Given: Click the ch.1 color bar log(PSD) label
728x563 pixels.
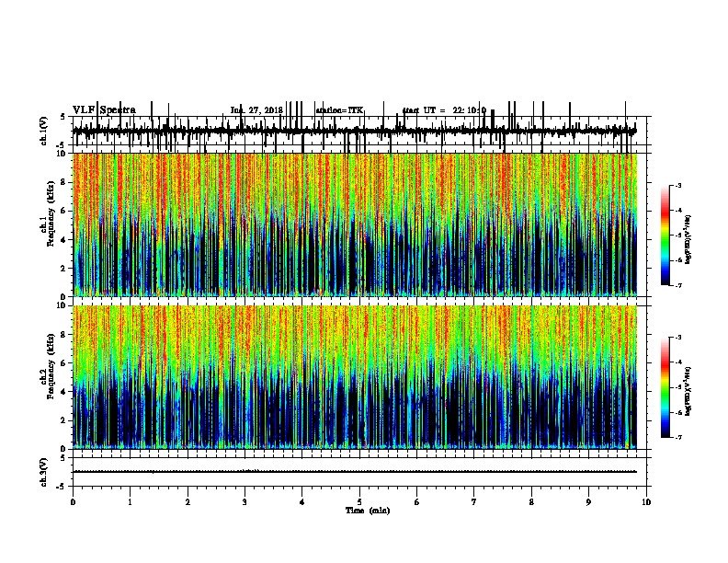Looking at the screenshot, I should pyautogui.click(x=688, y=239).
